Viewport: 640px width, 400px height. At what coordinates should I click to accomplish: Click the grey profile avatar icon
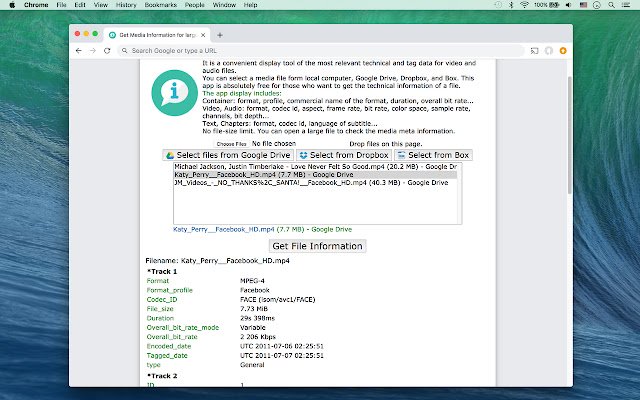(x=549, y=51)
